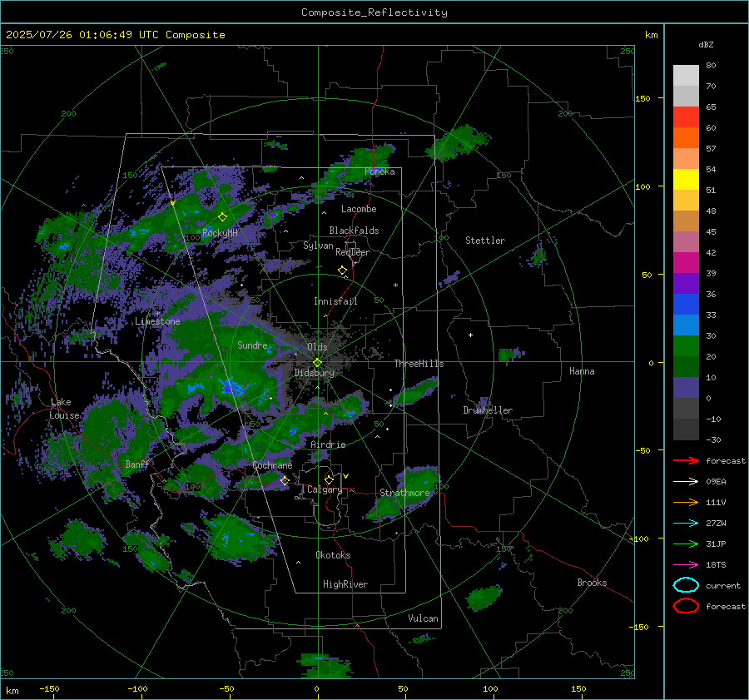Click the red forecast arrow icon
This screenshot has height=700, width=749.
(686, 460)
